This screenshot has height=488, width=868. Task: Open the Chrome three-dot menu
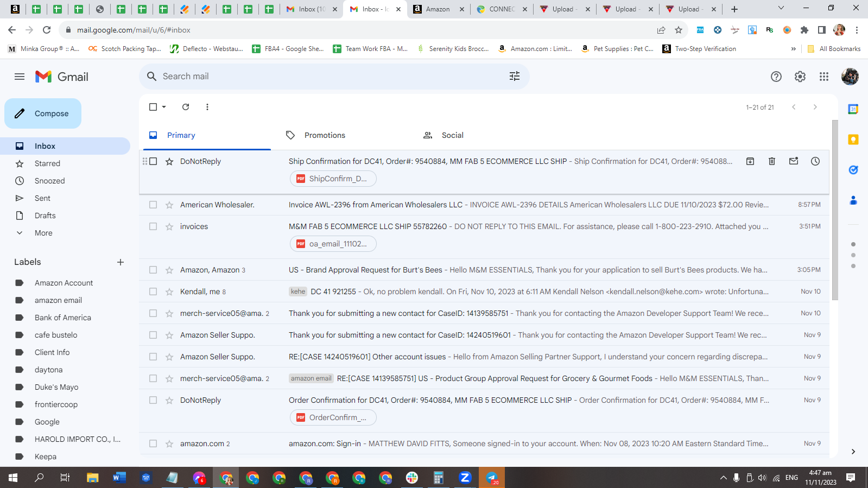pyautogui.click(x=857, y=30)
